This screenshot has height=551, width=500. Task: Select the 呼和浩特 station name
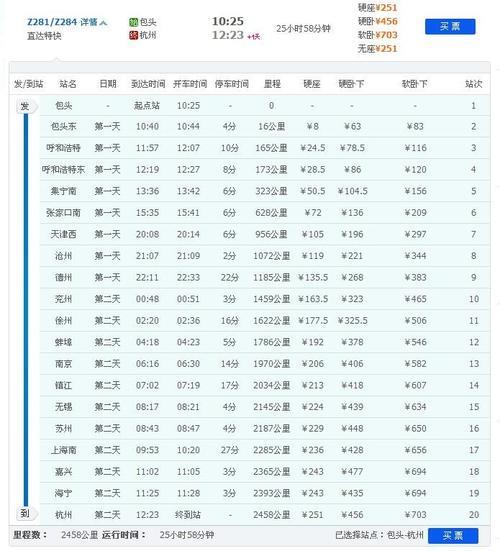point(63,148)
